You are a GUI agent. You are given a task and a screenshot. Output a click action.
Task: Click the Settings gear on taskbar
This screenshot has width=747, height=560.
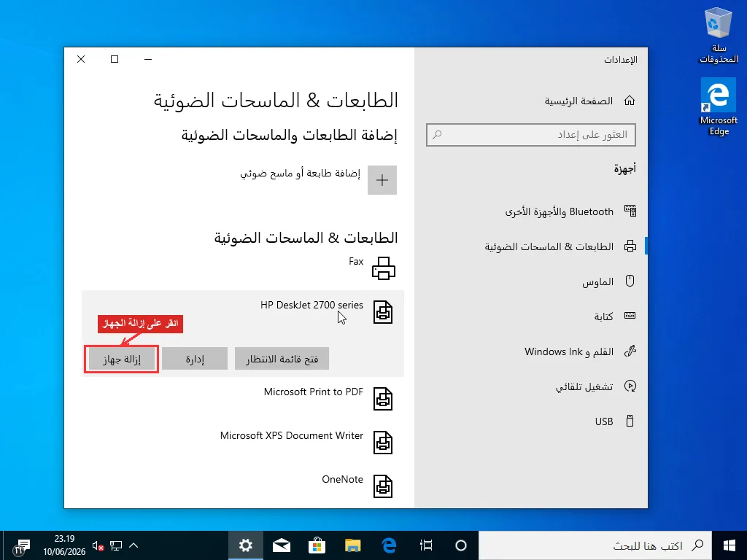coord(245,545)
